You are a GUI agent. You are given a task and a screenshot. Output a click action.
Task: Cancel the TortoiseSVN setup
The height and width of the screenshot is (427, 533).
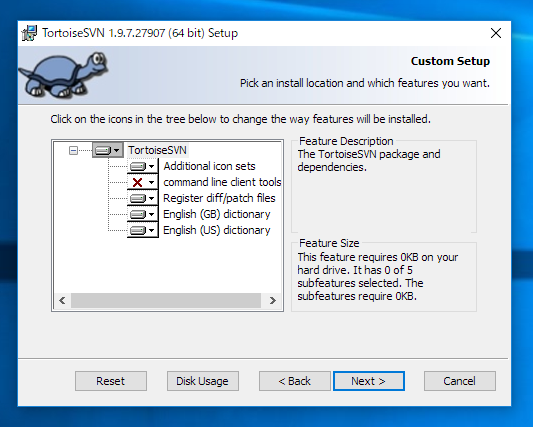(x=460, y=381)
